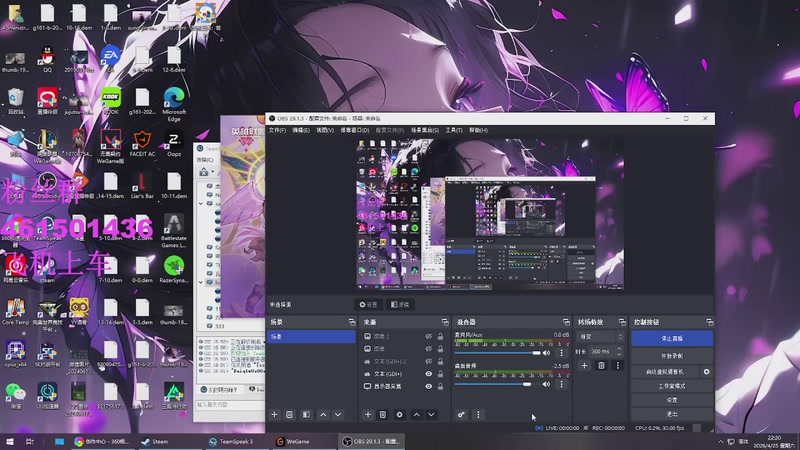Toggle visibility eye for 图像 2 source
The image size is (800, 450).
429,337
